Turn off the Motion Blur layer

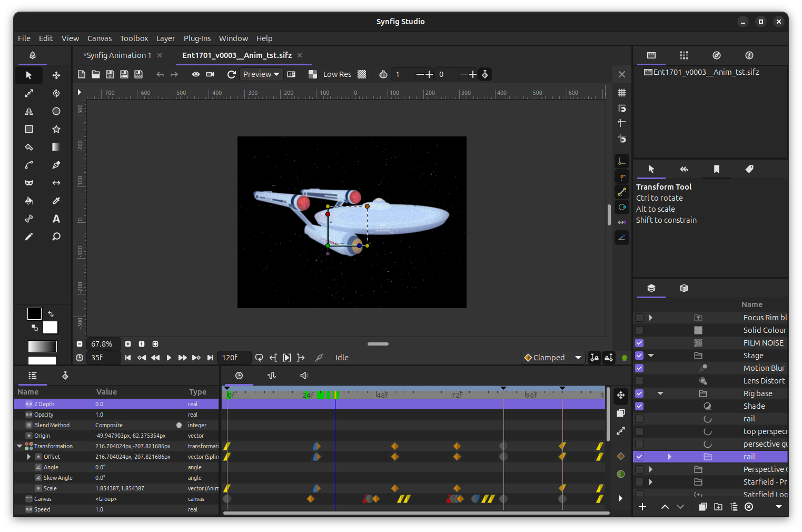(x=639, y=368)
